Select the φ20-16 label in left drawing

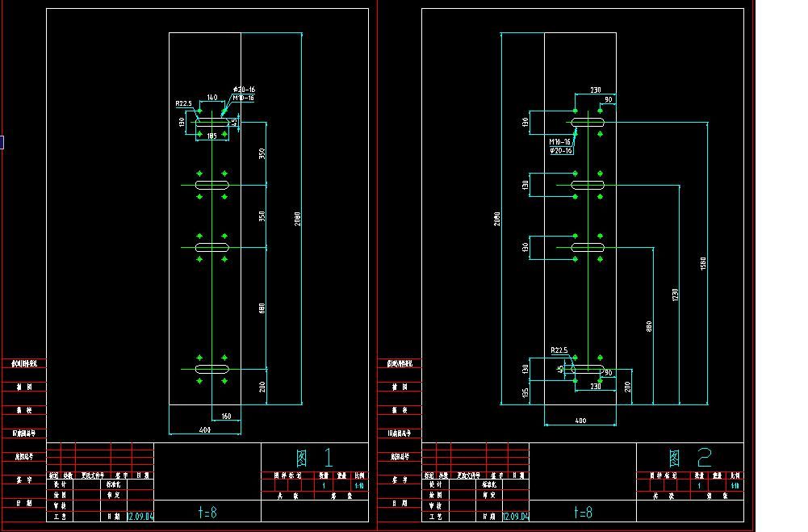coord(244,89)
